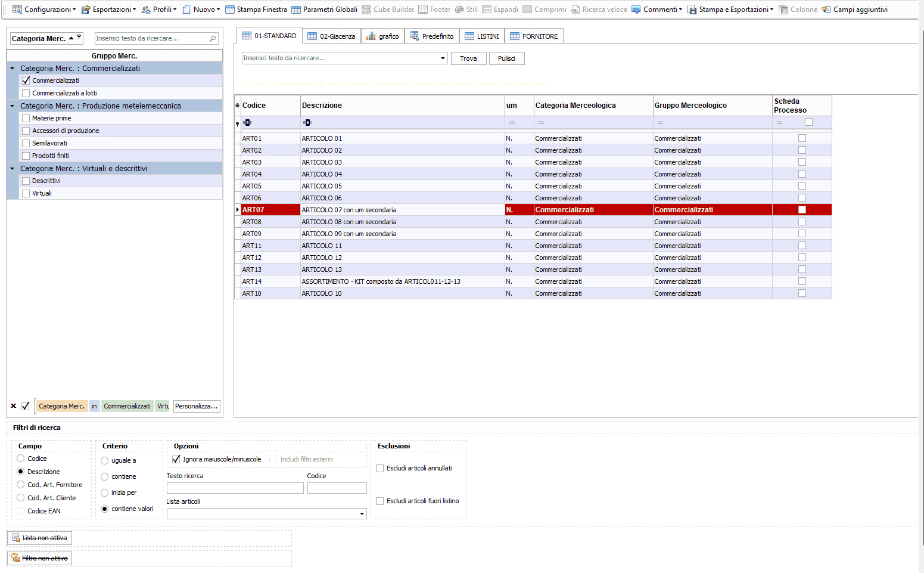Image resolution: width=924 pixels, height=573 pixels.
Task: Click the Espandi toolbar item
Action: pyautogui.click(x=500, y=10)
